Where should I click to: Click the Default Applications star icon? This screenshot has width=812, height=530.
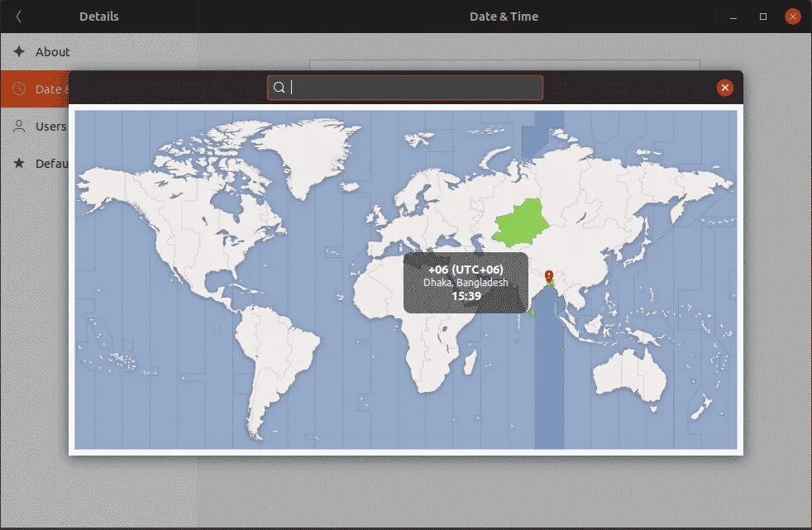pos(19,164)
